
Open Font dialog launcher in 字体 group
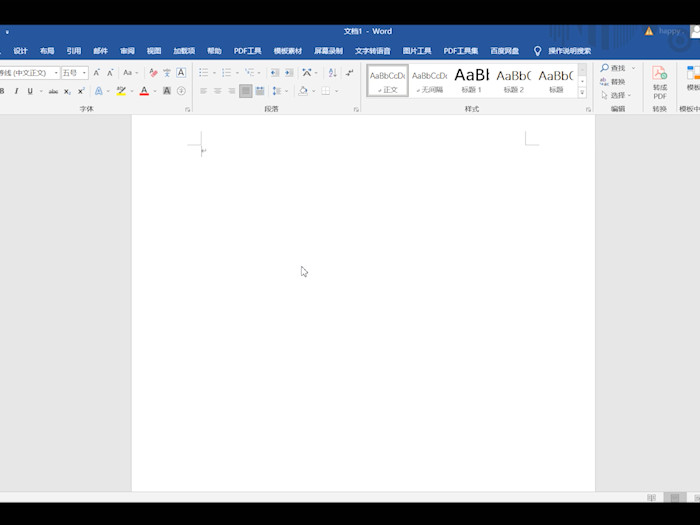[x=188, y=109]
